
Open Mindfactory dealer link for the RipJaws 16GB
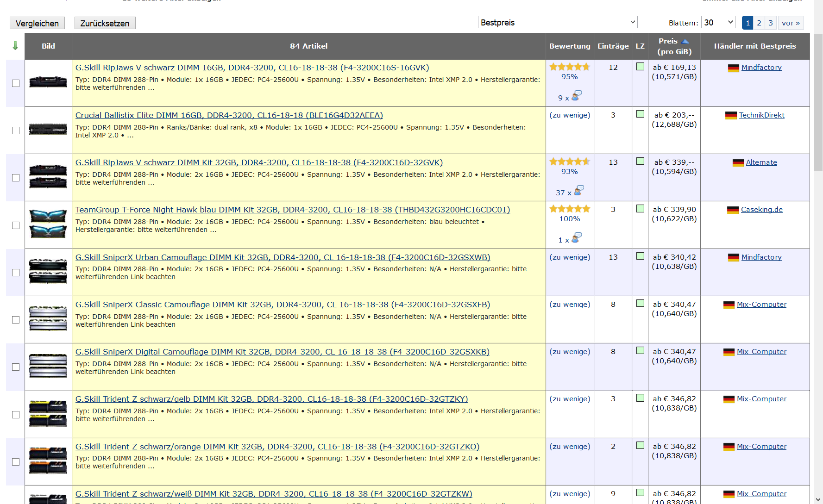click(761, 68)
